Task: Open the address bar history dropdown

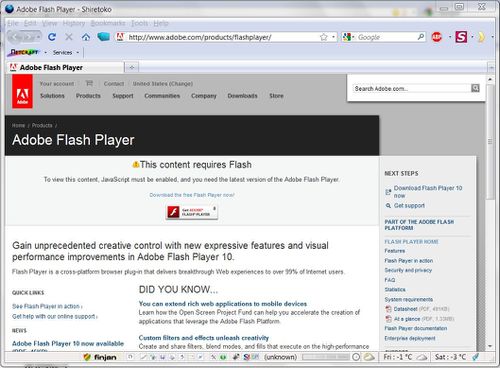Action: [x=333, y=37]
